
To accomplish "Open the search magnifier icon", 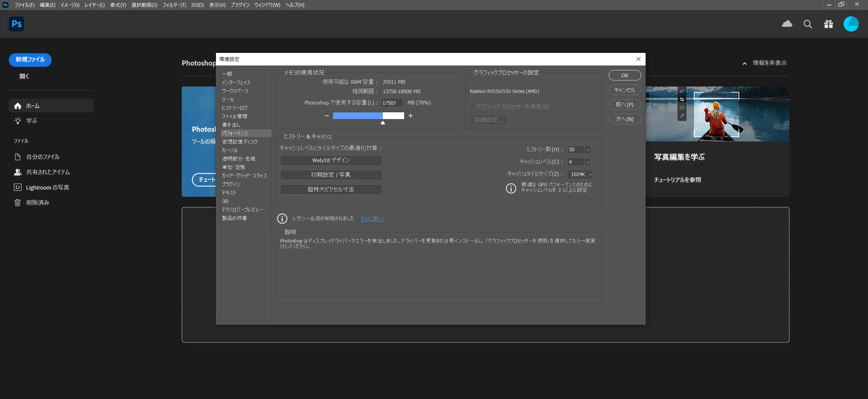I will coord(808,24).
